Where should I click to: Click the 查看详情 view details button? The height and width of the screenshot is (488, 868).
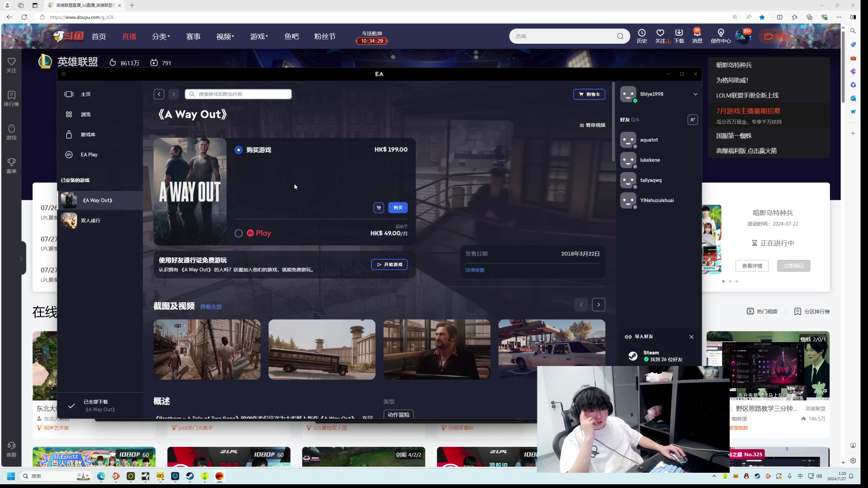[x=752, y=266]
